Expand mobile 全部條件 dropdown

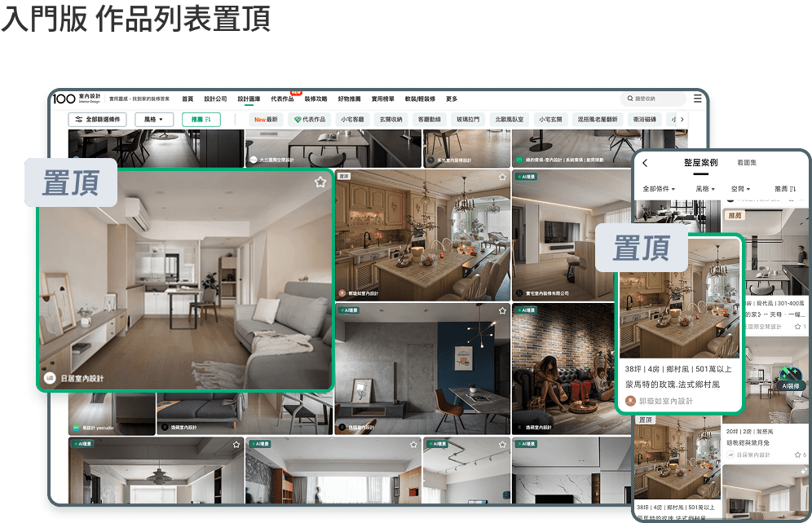[659, 189]
